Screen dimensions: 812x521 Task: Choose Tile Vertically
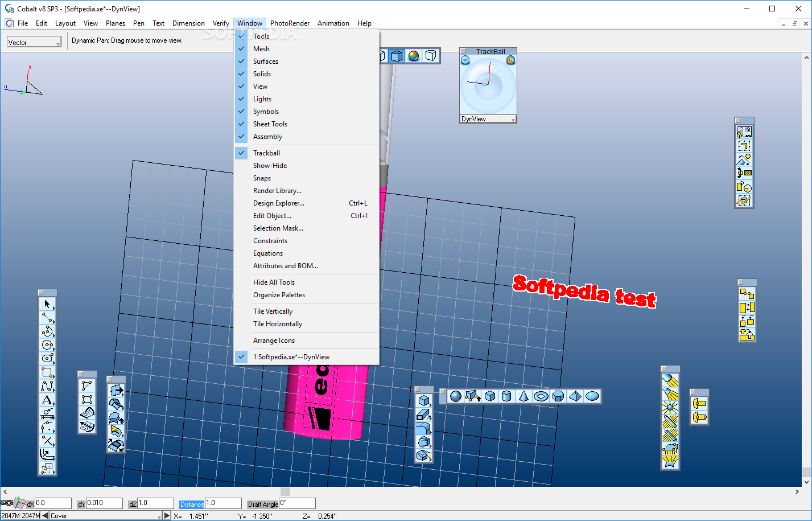click(x=306, y=311)
